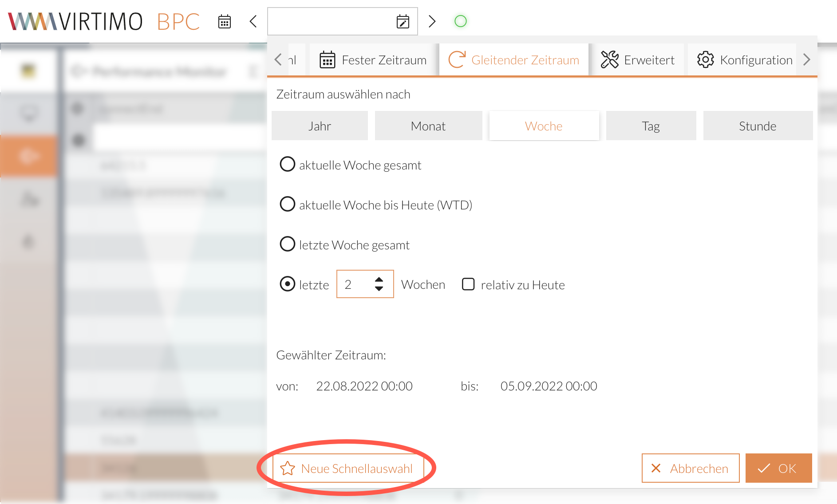837x504 pixels.
Task: Select 'aktuelle Woche gesamt' radio option
Action: tap(288, 165)
